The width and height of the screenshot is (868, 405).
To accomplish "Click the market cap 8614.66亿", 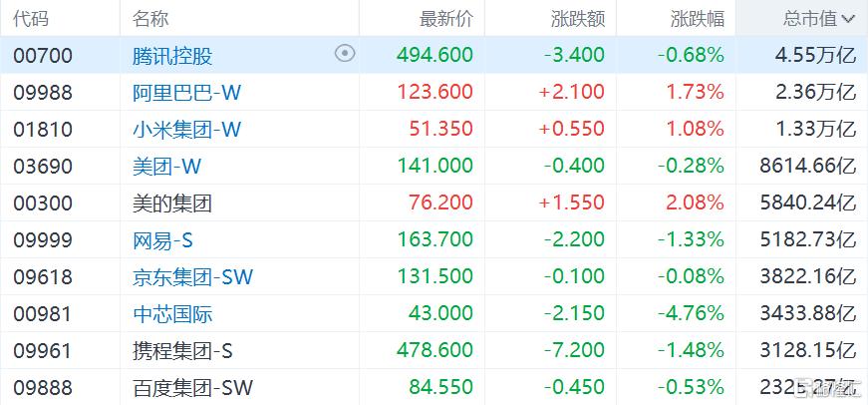I will [808, 166].
